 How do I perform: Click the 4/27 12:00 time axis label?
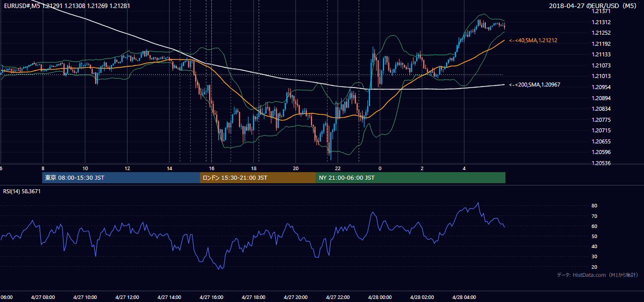coord(127,297)
